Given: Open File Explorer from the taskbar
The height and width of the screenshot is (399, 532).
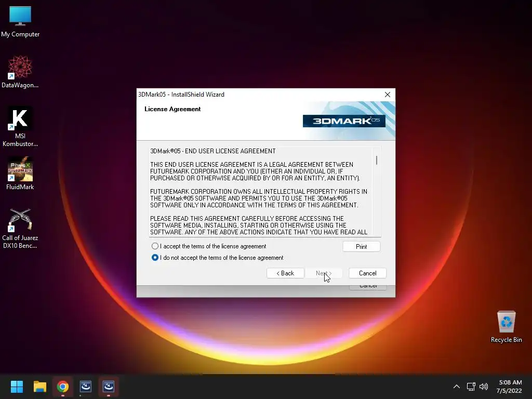Looking at the screenshot, I should click(x=39, y=387).
